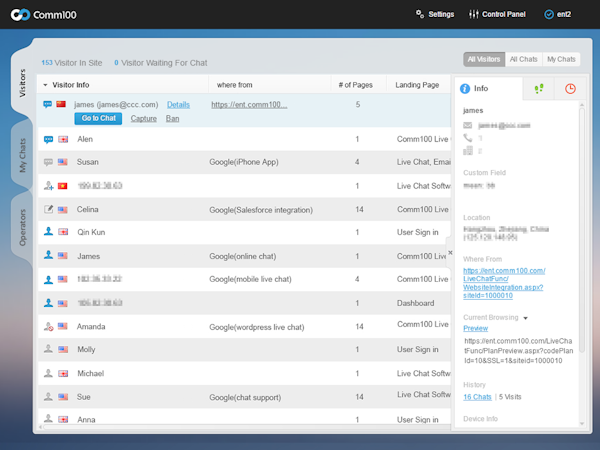Click add-visitor icon in Vietnam flag row
Viewport: 600px width, 450px height.
pyautogui.click(x=49, y=186)
